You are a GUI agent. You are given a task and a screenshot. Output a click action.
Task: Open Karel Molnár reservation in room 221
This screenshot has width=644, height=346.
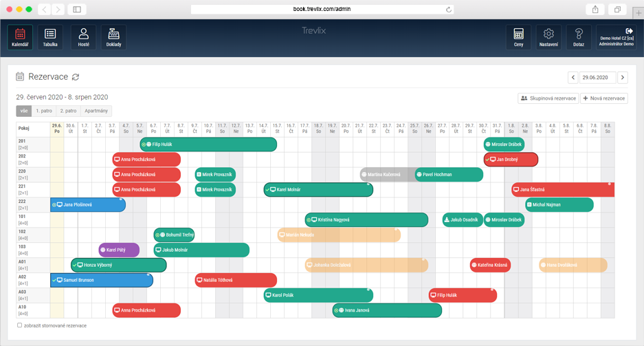tap(318, 189)
